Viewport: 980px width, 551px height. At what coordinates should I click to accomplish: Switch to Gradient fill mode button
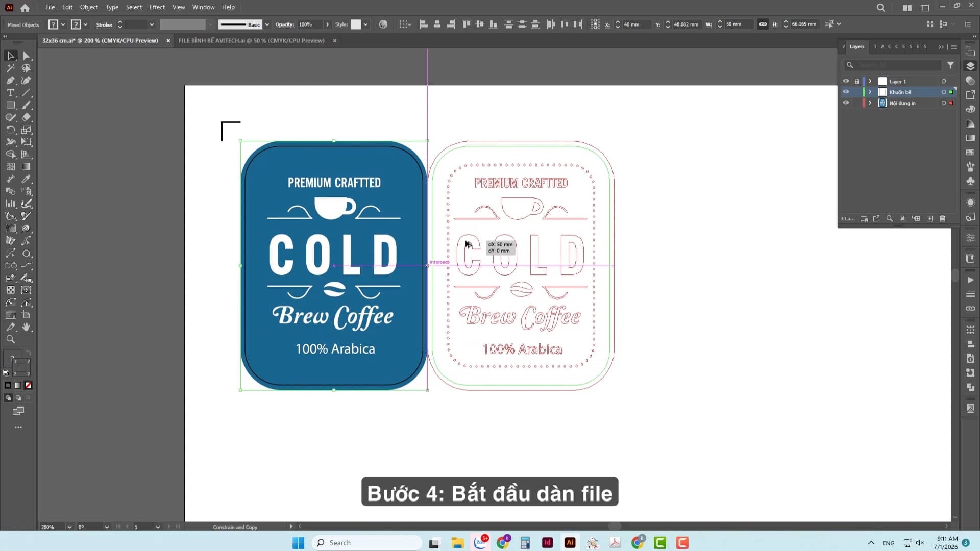pos(18,385)
